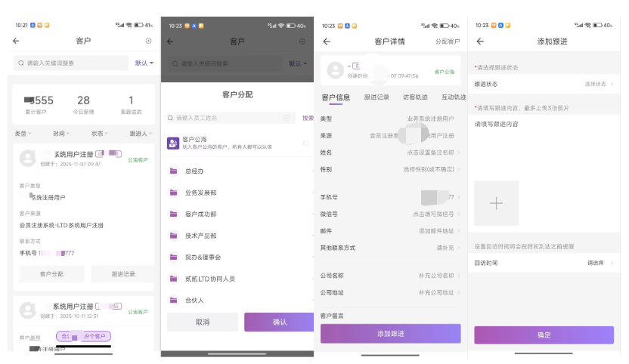Viewport: 629px width, 364px height.
Task: Tap the 客户公海 icon
Action: (173, 143)
